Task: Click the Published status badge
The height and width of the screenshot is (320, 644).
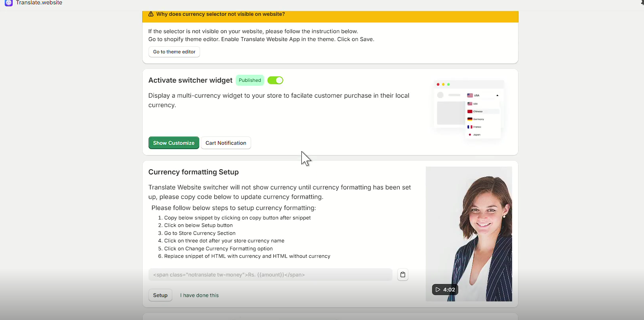Action: [x=250, y=80]
